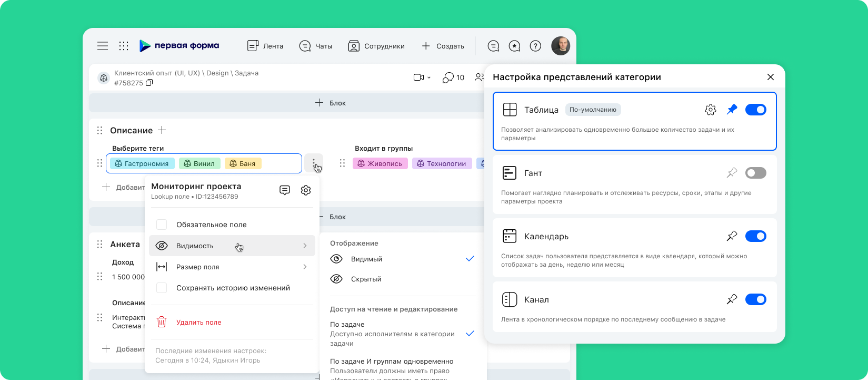Open the Видимость submenu
Image resolution: width=868 pixels, height=380 pixels.
coord(232,246)
